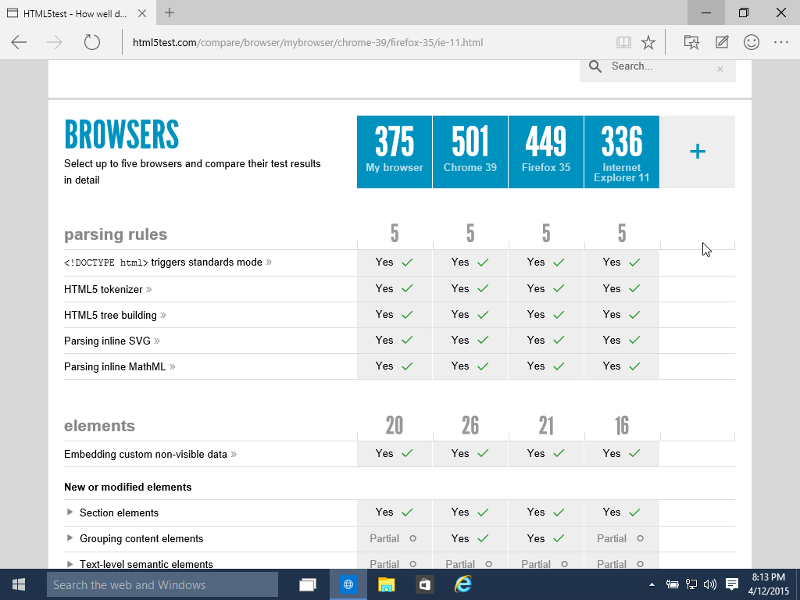Expand Section elements row
The height and width of the screenshot is (600, 800).
[70, 512]
